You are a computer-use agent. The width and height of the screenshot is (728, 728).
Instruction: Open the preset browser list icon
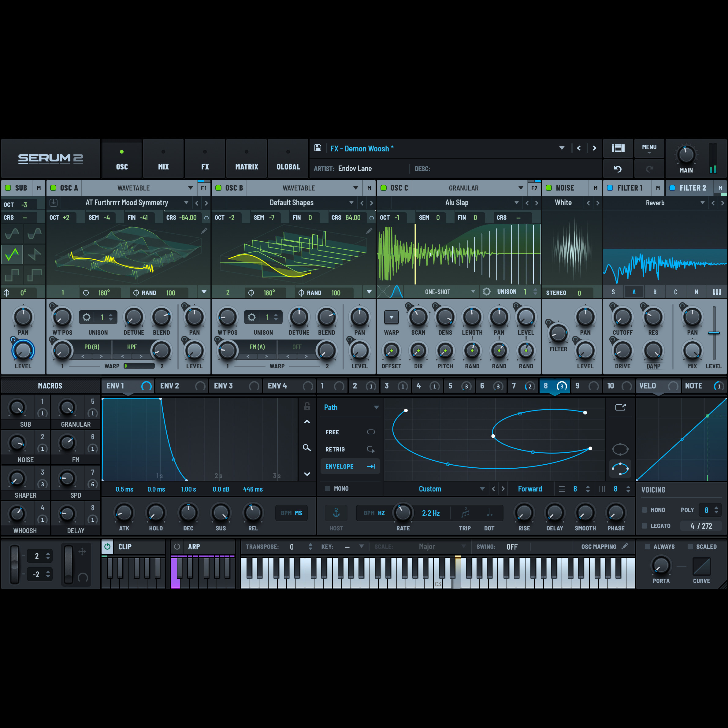click(x=618, y=148)
